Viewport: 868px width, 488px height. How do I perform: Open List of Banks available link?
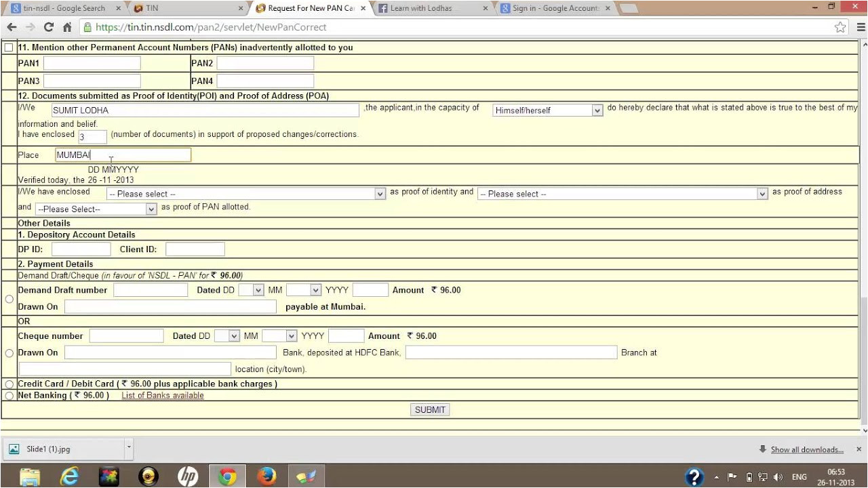(x=162, y=396)
